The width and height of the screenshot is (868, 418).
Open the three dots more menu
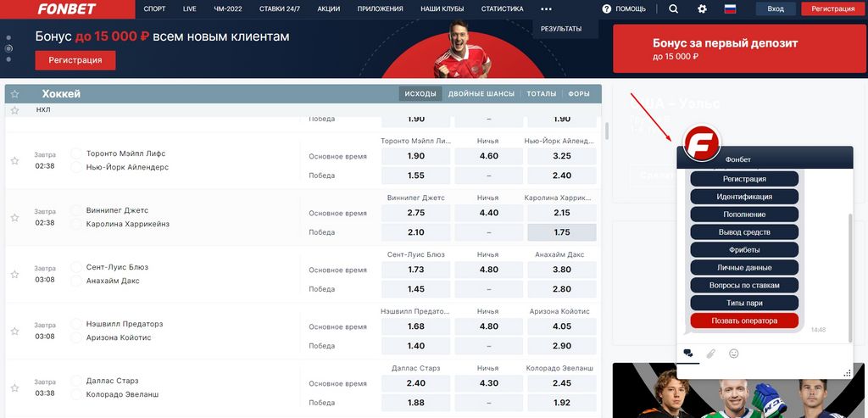tap(547, 8)
